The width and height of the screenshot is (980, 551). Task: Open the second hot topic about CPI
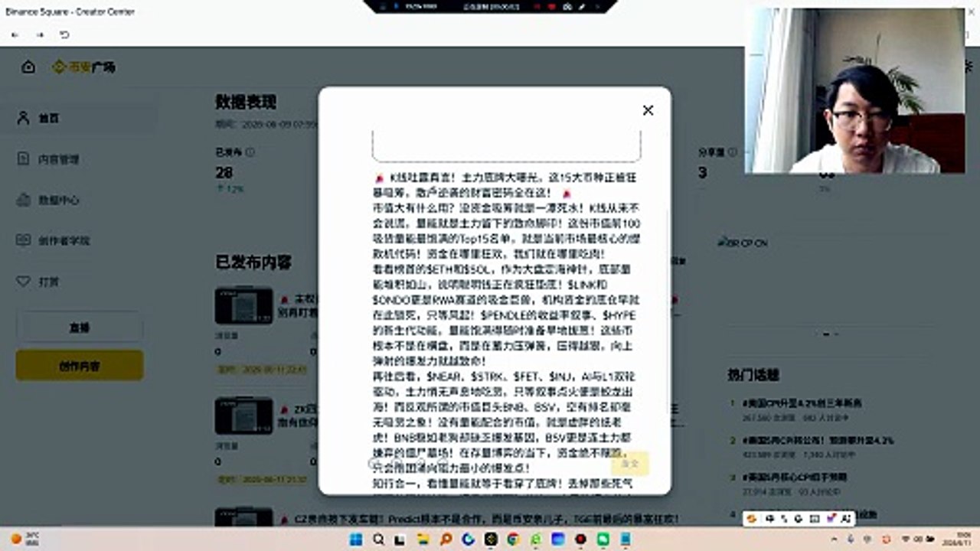[818, 441]
